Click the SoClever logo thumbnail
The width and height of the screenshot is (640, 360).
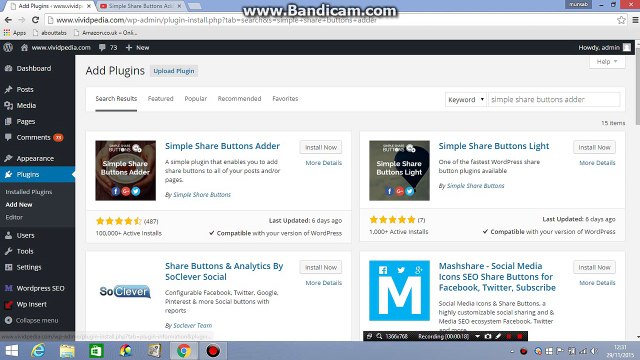click(x=125, y=291)
